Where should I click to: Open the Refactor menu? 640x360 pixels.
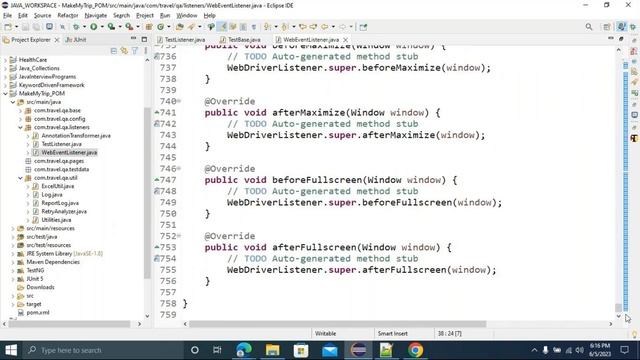click(68, 16)
